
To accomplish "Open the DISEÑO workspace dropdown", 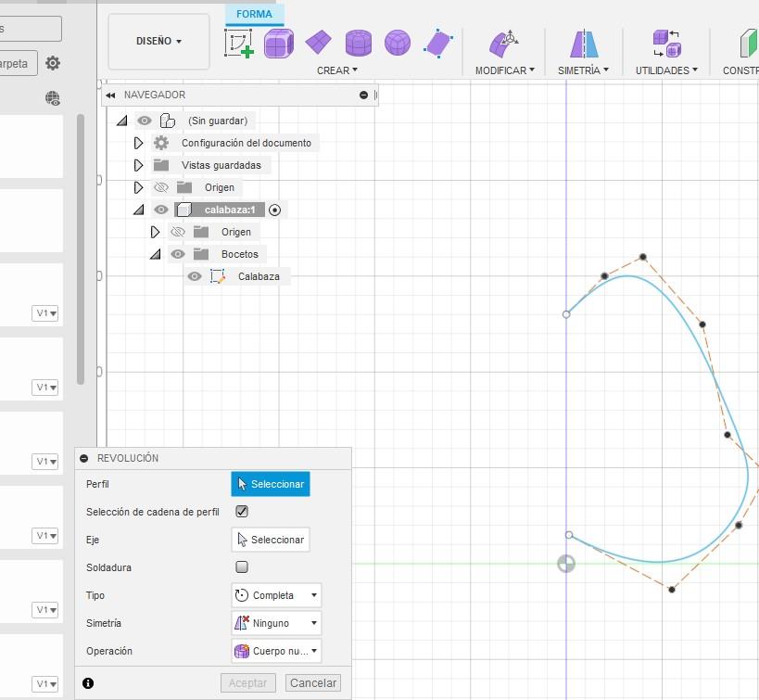I will click(158, 41).
